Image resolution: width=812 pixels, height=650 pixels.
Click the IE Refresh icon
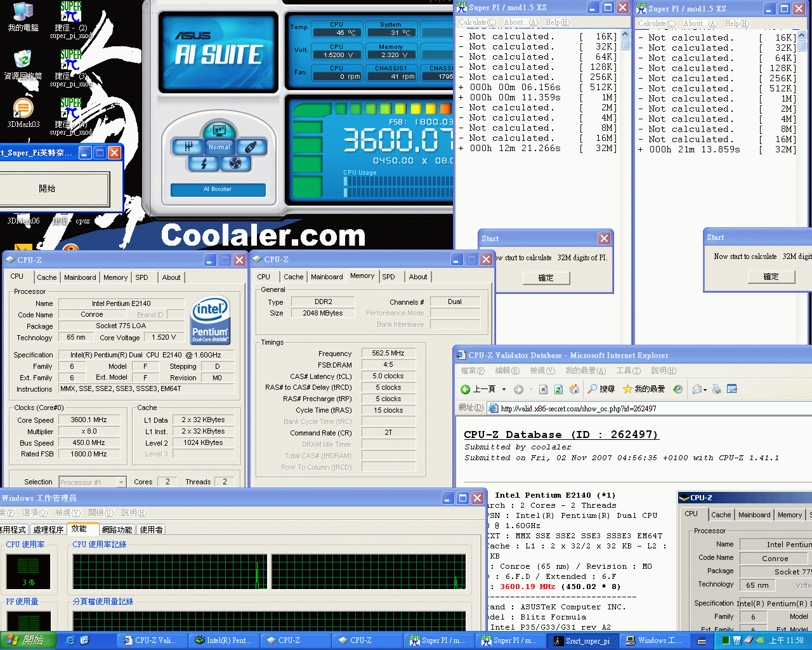pos(558,389)
